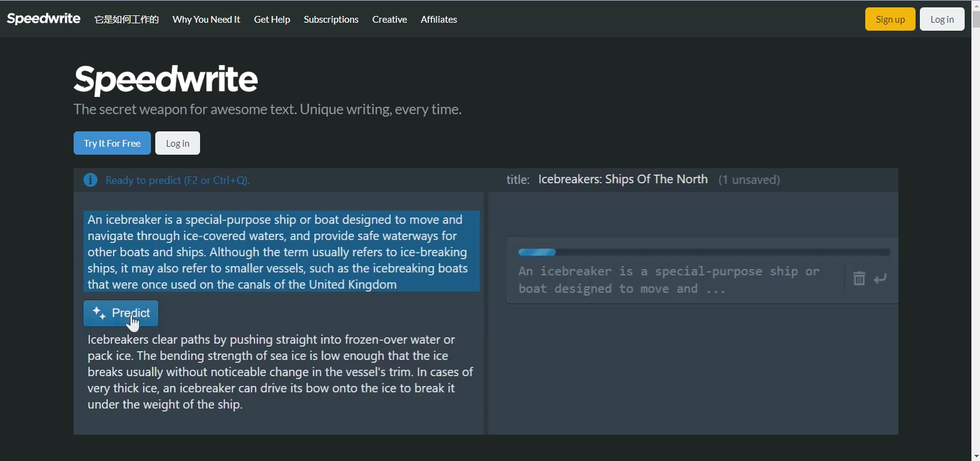Click the vertical scrollbar thumb
Image resolution: width=980 pixels, height=461 pixels.
click(x=976, y=18)
